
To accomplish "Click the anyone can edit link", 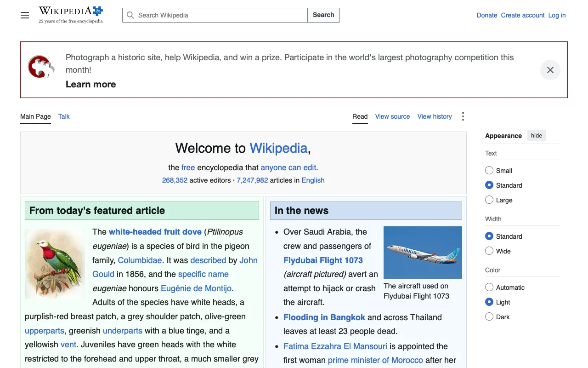I will 288,167.
